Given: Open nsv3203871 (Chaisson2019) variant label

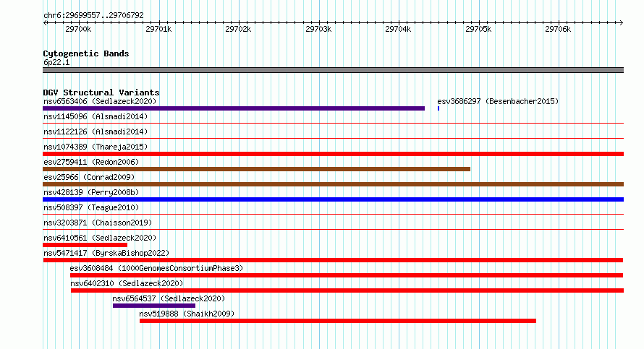Looking at the screenshot, I should pos(98,223).
